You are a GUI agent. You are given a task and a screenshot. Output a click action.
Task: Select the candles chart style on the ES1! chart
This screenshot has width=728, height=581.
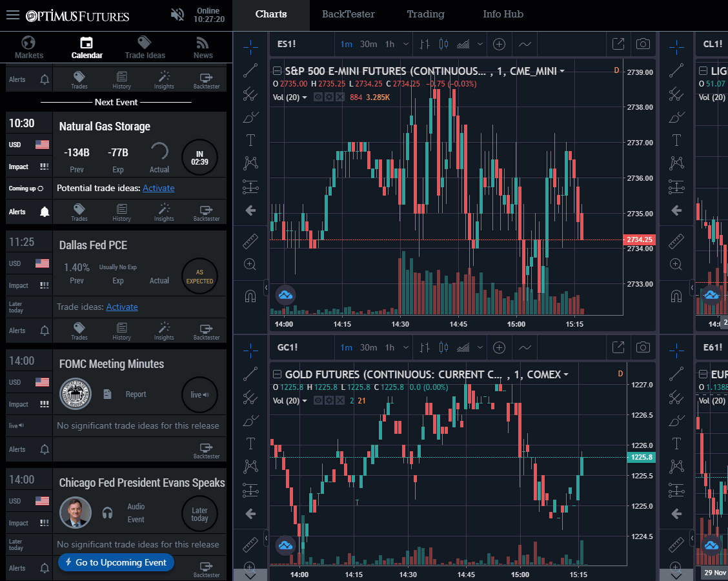click(443, 44)
